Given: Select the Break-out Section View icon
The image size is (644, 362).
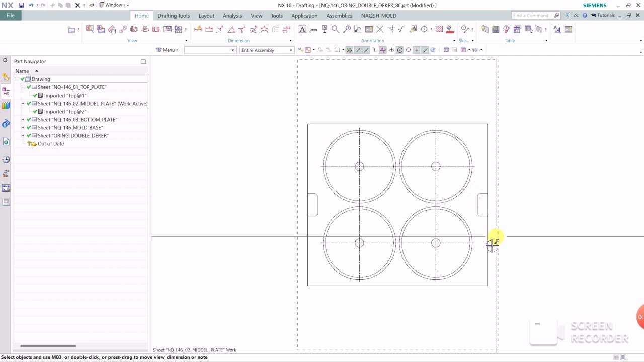Looking at the screenshot, I should pyautogui.click(x=167, y=29).
